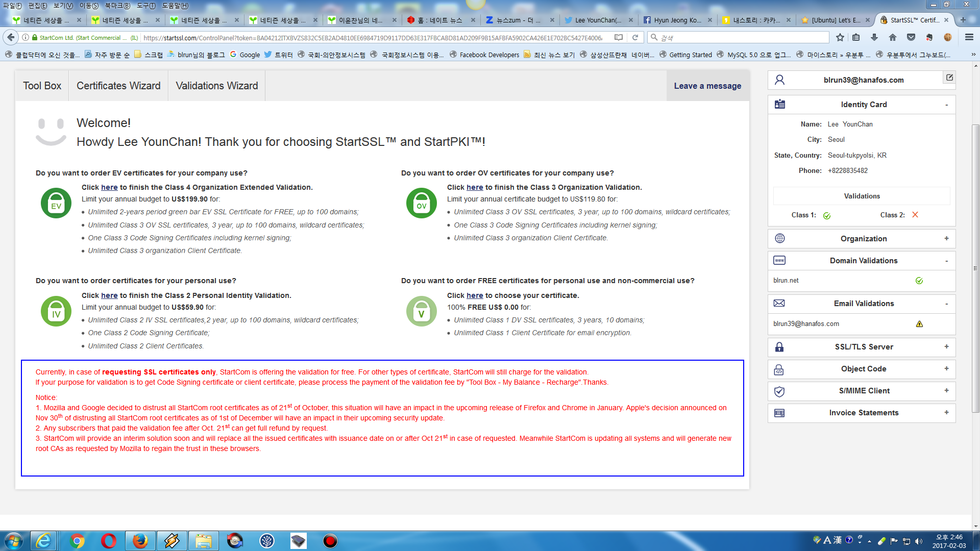Expand the Object Code panel

[946, 368]
